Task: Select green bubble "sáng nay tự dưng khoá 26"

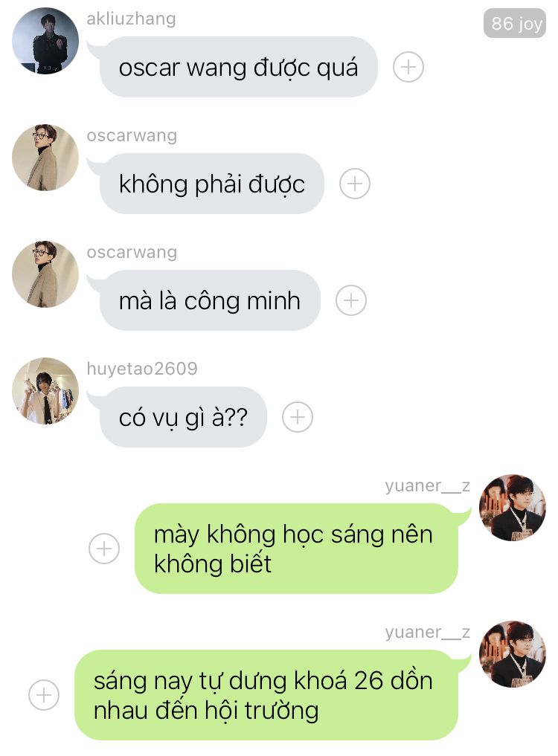Action: click(x=266, y=695)
